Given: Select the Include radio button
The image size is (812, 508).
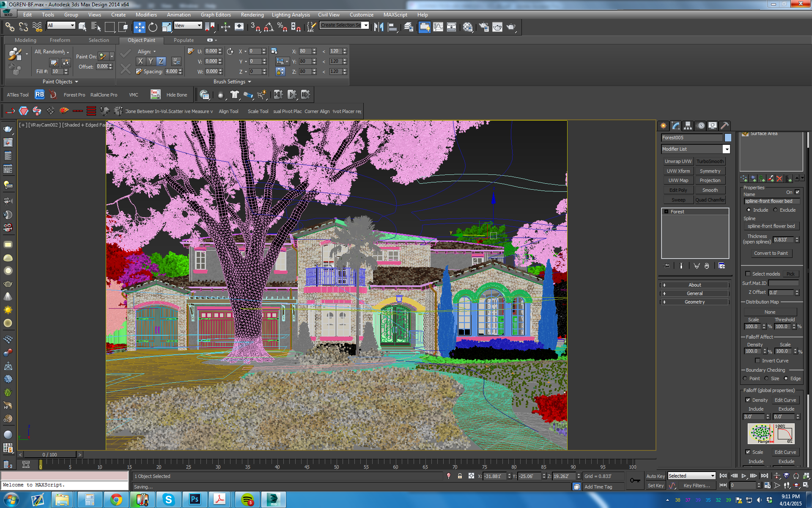Looking at the screenshot, I should (x=749, y=210).
